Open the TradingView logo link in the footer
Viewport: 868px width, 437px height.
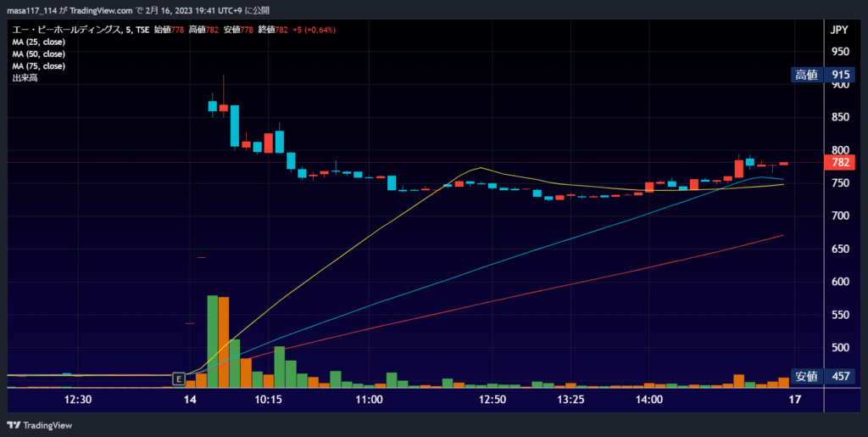(x=39, y=425)
